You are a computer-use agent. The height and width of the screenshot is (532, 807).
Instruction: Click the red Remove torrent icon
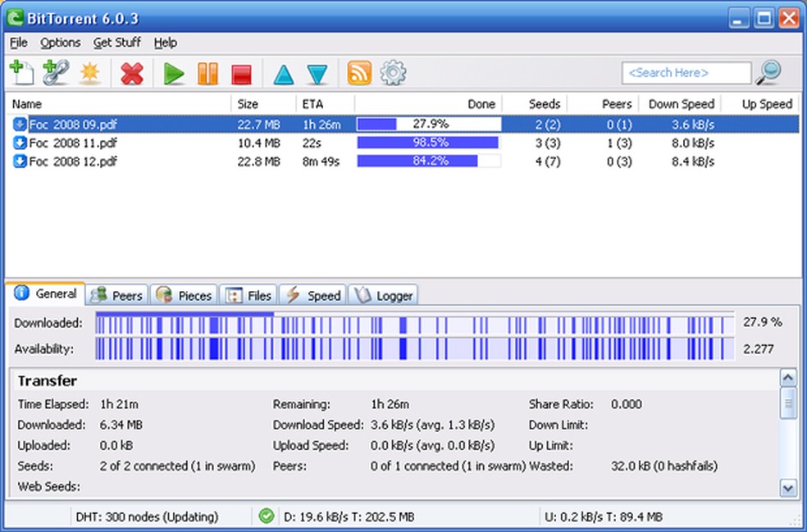(x=132, y=74)
